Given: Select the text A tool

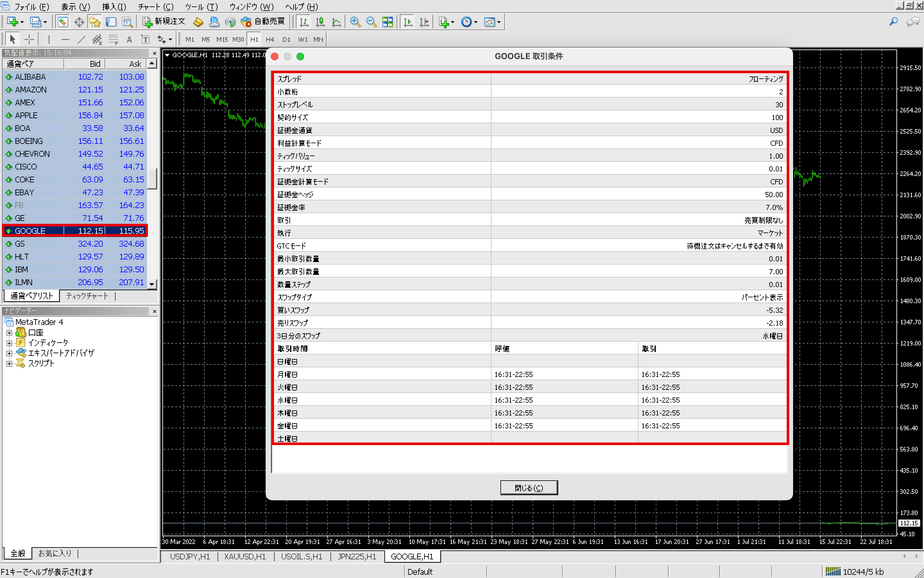Looking at the screenshot, I should [x=129, y=39].
